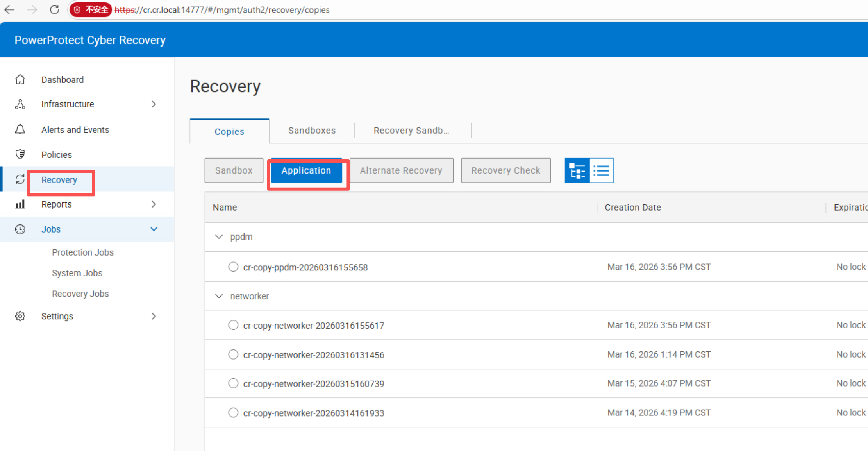Click the Reports bar chart icon
Screen dimensions: 868x451
[x=20, y=204]
